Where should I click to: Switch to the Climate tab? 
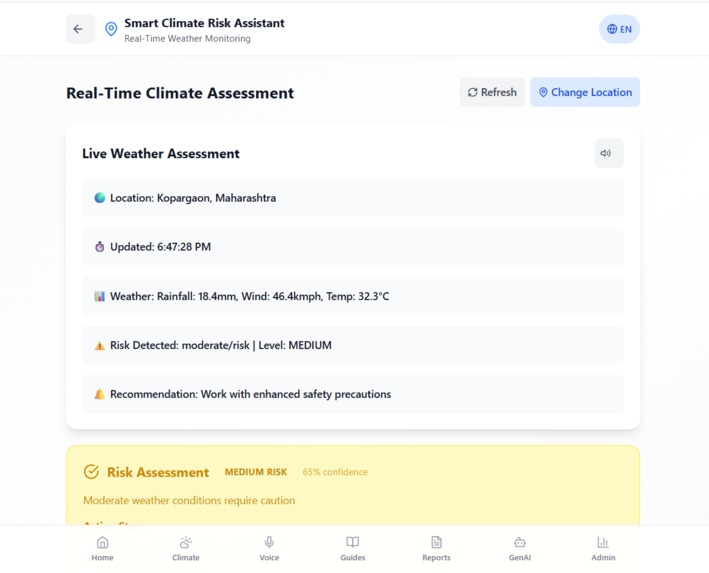coord(186,549)
